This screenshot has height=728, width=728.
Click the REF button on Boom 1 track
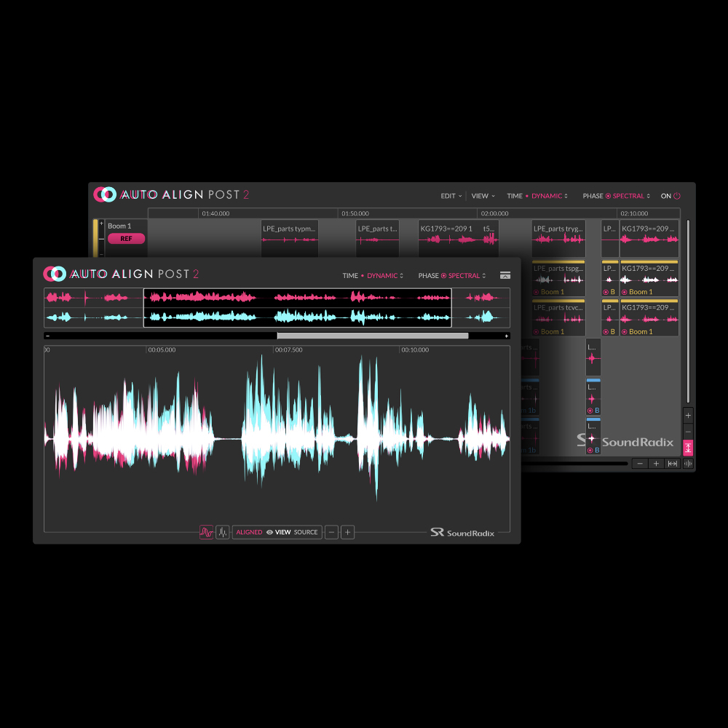point(126,239)
